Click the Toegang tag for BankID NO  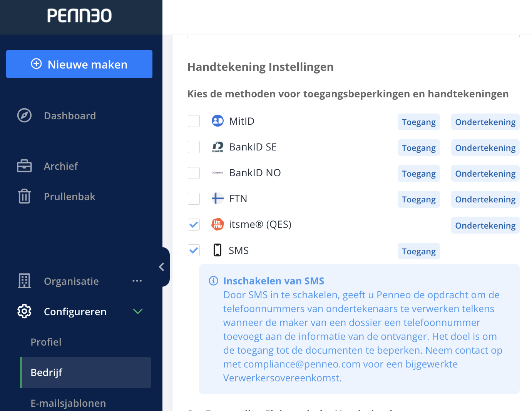(x=419, y=174)
